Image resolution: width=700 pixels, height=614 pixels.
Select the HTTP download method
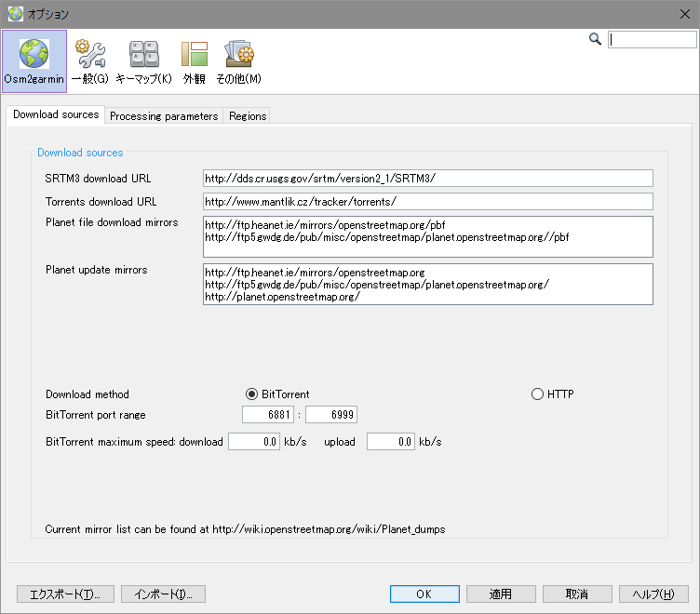coord(537,394)
